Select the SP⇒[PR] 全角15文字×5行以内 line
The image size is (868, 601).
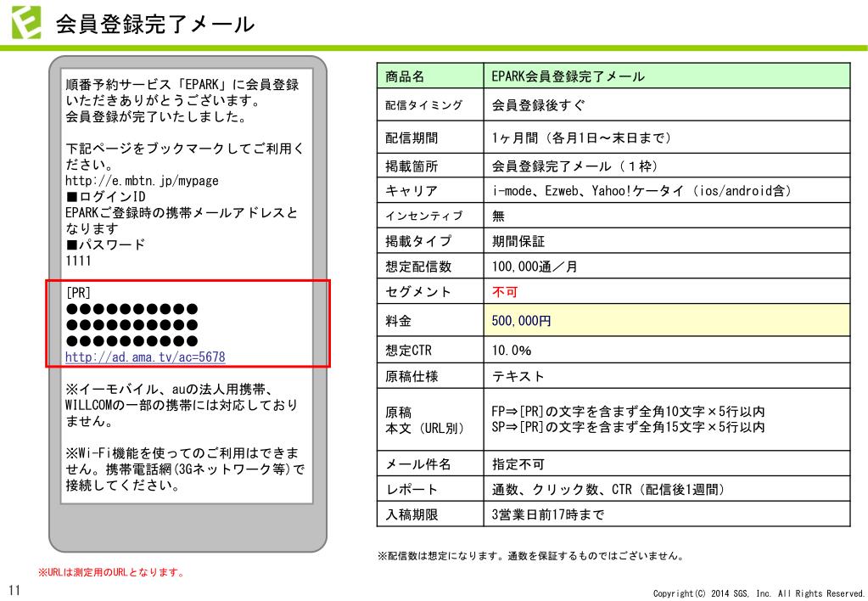(x=628, y=426)
